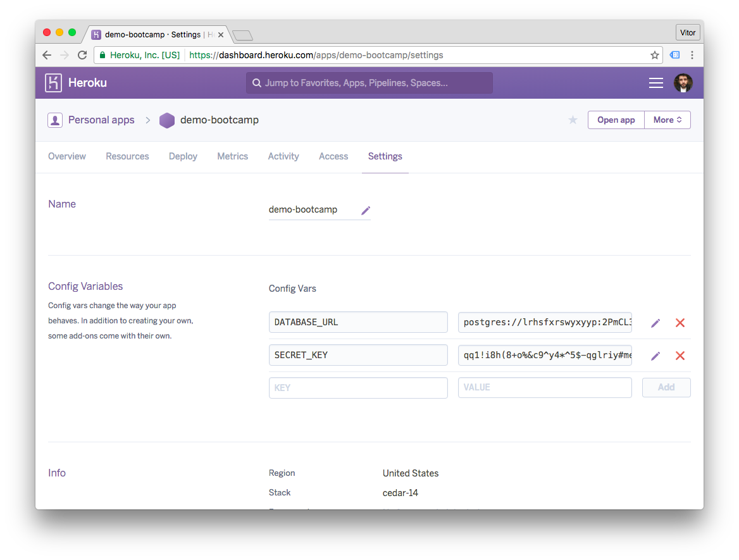Image resolution: width=739 pixels, height=560 pixels.
Task: Open the Overview tab
Action: click(67, 156)
